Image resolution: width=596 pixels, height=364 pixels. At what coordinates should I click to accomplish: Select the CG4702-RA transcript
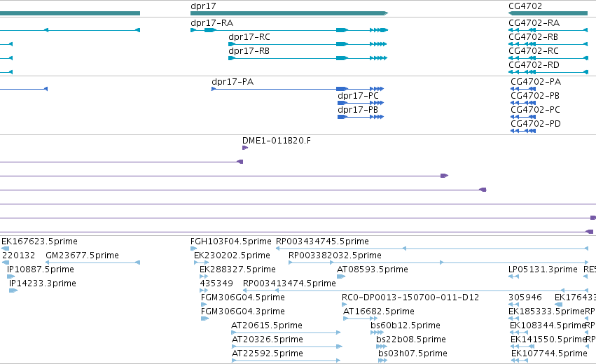[548, 30]
